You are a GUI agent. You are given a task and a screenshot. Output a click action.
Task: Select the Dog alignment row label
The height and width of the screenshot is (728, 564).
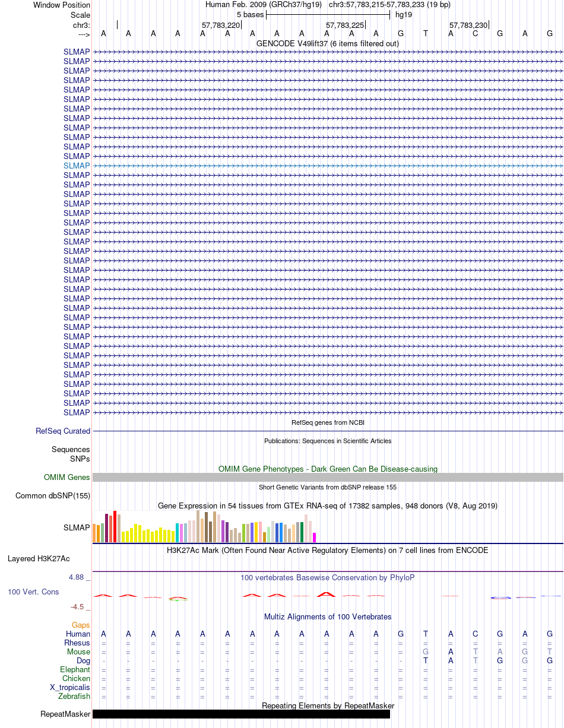(83, 660)
